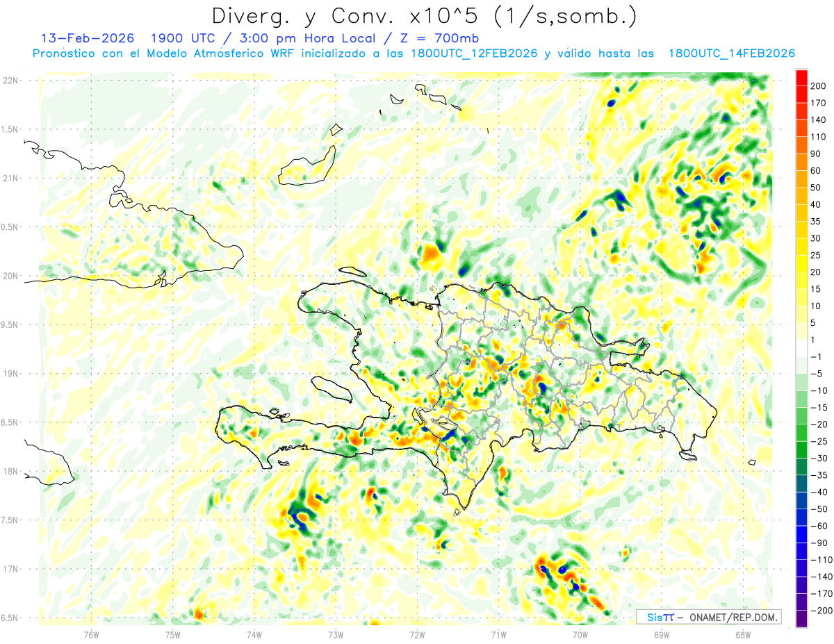Image resolution: width=834 pixels, height=644 pixels.
Task: Click the '19N' latitude label
Action: pyautogui.click(x=10, y=374)
